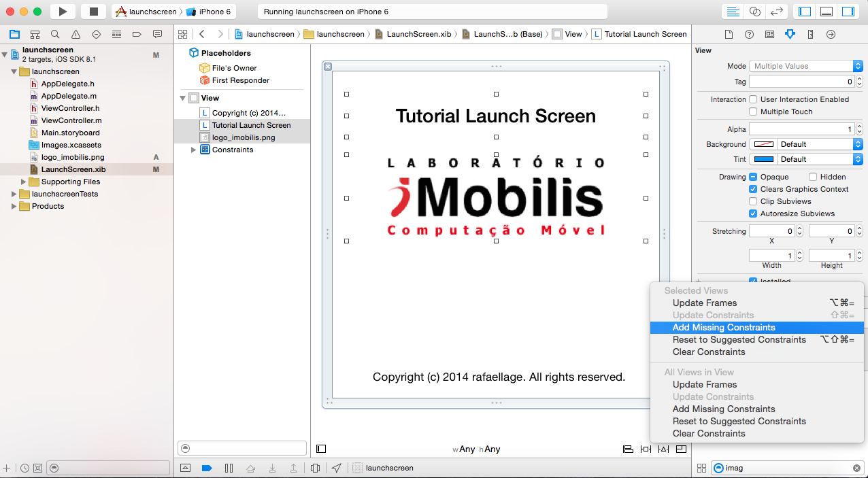
Task: Open the Align constraints popup
Action: (x=628, y=449)
